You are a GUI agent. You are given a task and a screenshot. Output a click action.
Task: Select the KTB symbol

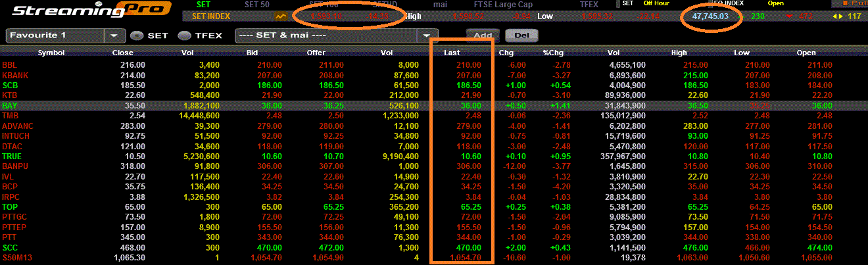click(10, 95)
